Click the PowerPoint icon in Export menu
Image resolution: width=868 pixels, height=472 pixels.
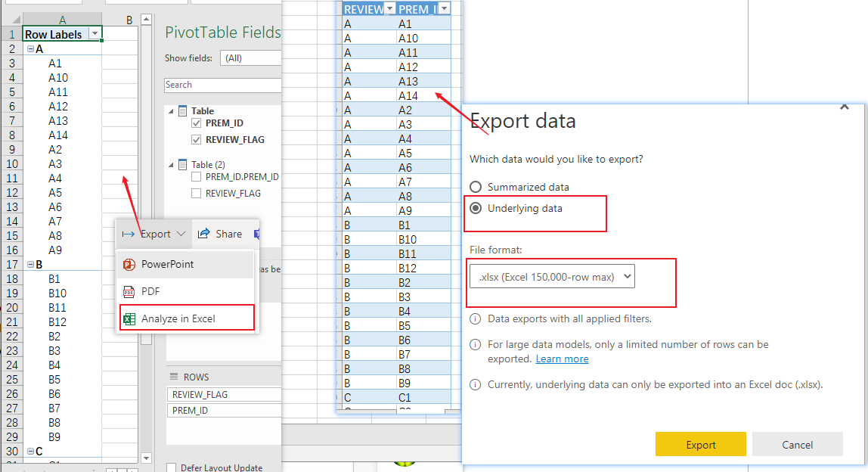click(x=129, y=265)
